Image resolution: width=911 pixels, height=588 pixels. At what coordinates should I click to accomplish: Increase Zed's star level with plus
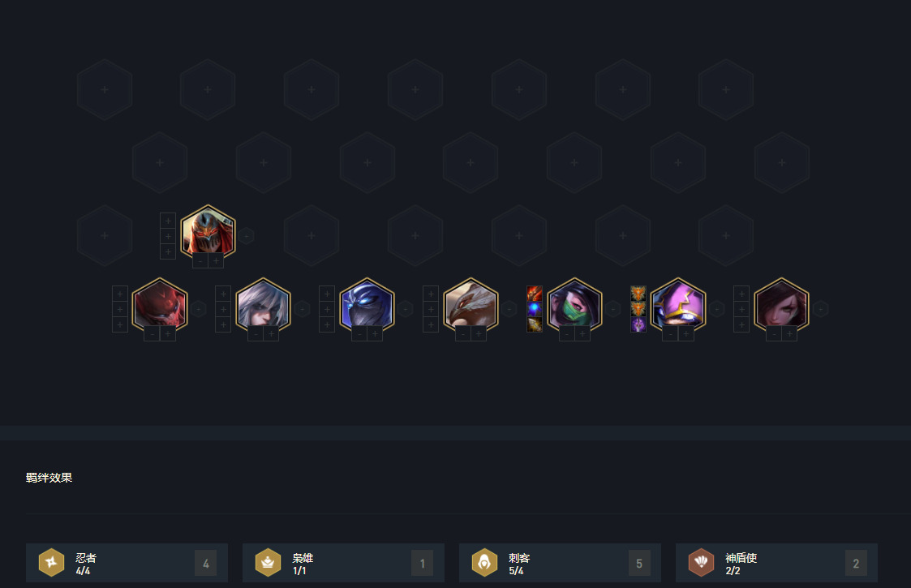(216, 261)
